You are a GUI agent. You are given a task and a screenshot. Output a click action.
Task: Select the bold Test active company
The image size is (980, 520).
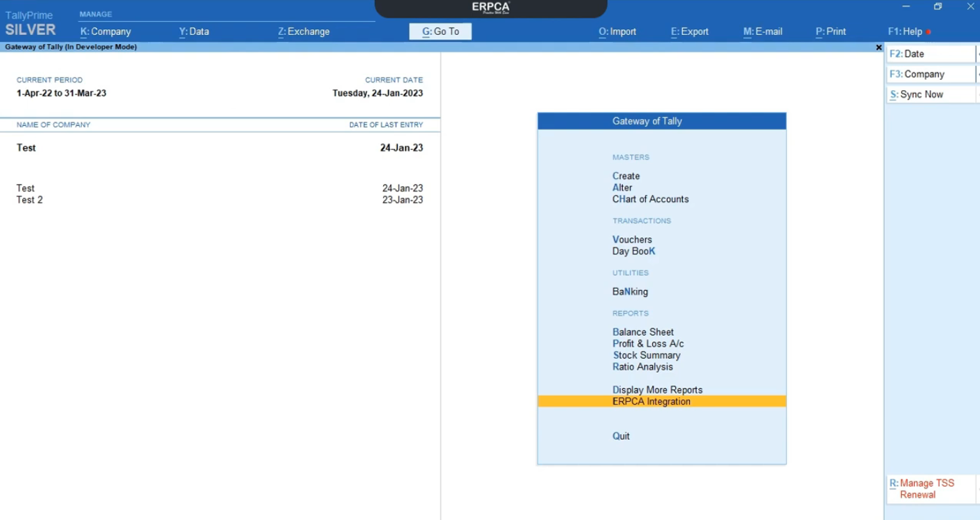219,147
